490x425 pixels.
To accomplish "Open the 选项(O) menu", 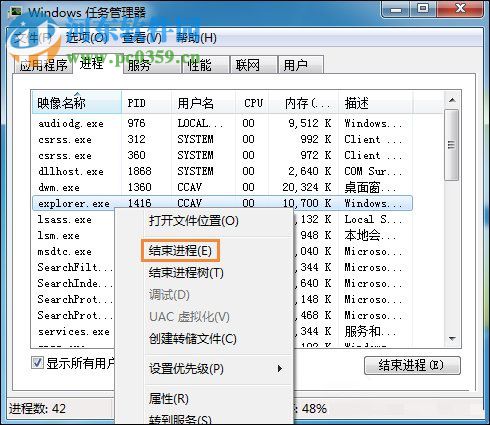I will 87,38.
